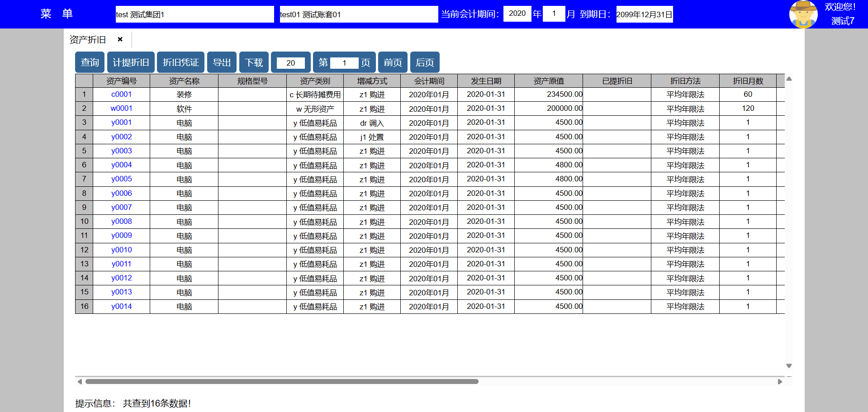
Task: Click the scroll down arrow of table
Action: tap(789, 366)
